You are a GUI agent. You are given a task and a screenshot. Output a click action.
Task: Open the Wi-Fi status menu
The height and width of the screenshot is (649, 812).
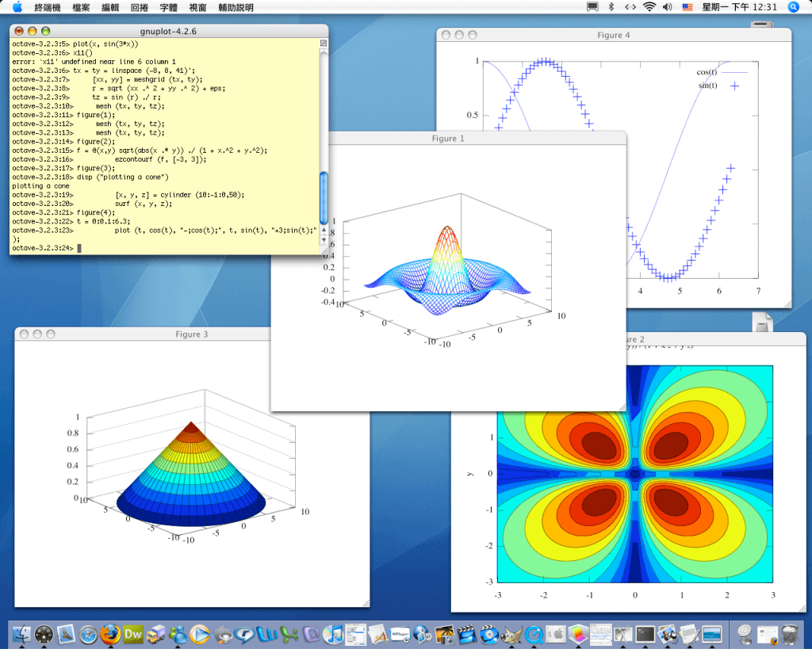pos(649,7)
